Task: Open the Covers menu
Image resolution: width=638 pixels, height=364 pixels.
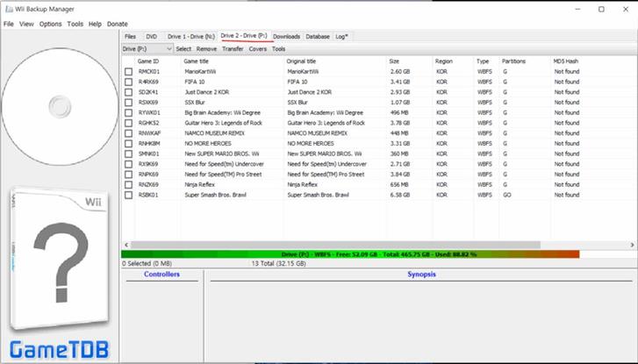Action: click(257, 49)
